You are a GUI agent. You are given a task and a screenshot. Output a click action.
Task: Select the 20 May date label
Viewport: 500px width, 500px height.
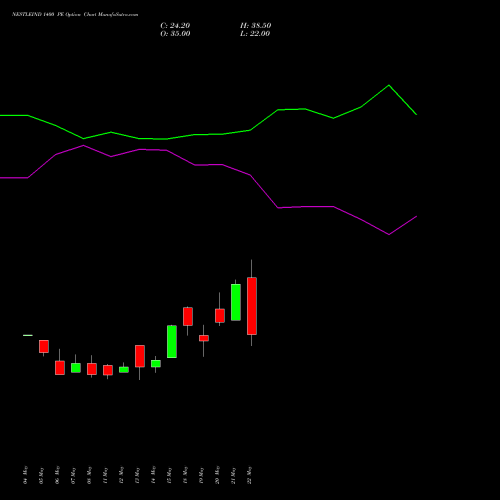coord(217,475)
